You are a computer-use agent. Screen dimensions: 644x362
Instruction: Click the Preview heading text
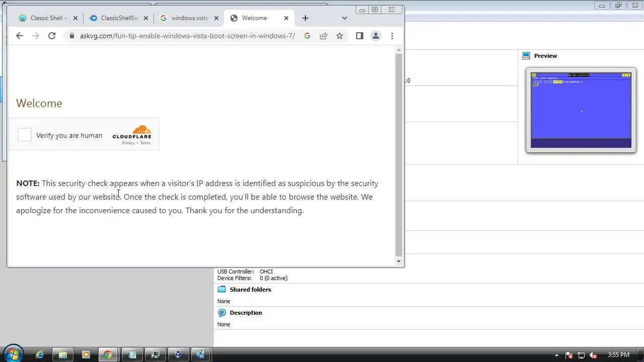coord(545,56)
